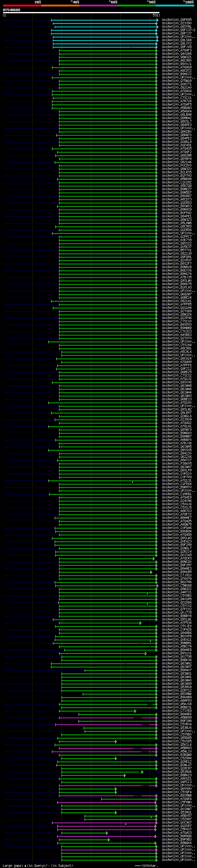Image resolution: width=197 pixels, height=868 pixels.
Task: Click the cyan alignment bar for Q9FR95
Action: tap(104, 20)
